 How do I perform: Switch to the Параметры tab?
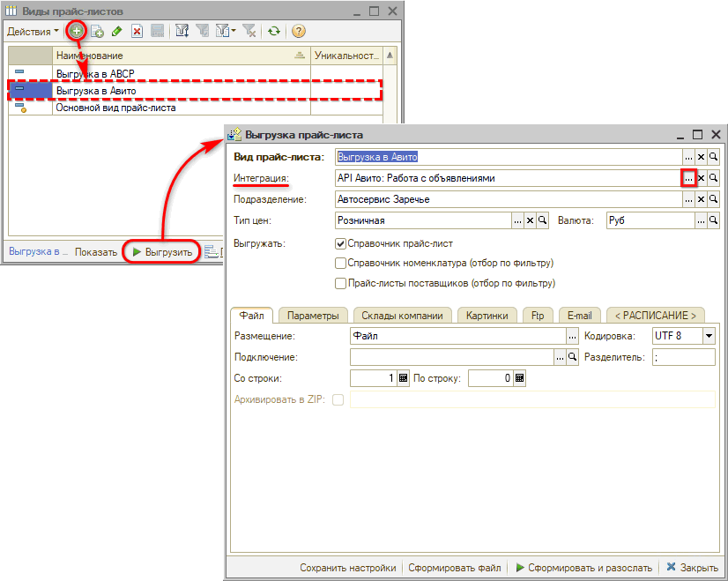coord(313,316)
